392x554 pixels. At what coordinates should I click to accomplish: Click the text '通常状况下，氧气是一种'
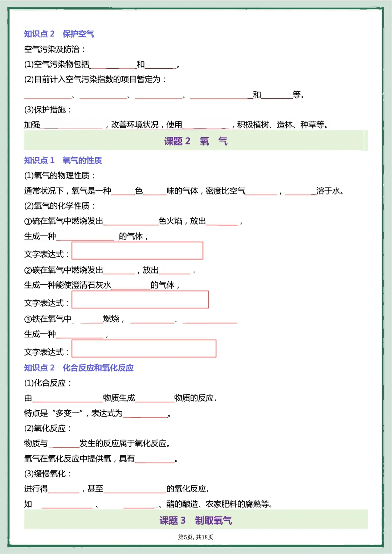pyautogui.click(x=68, y=191)
